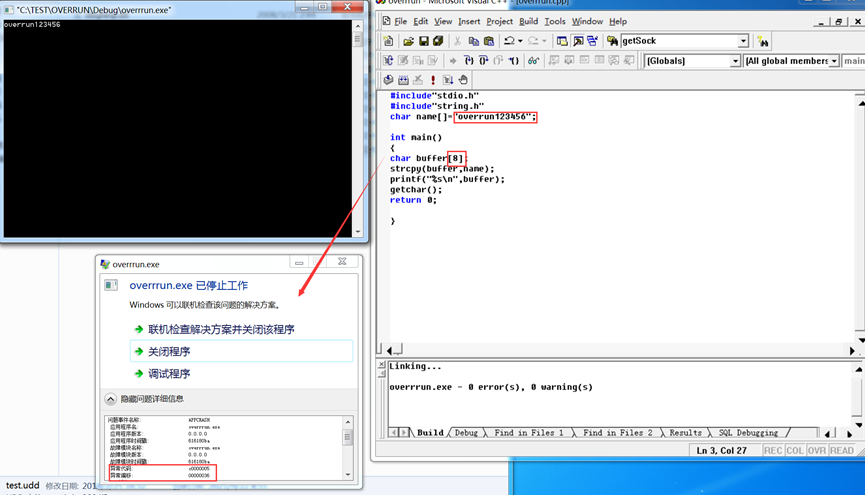Click the REC indicator in status bar
Viewport: 865px width, 495px height.
pos(773,450)
